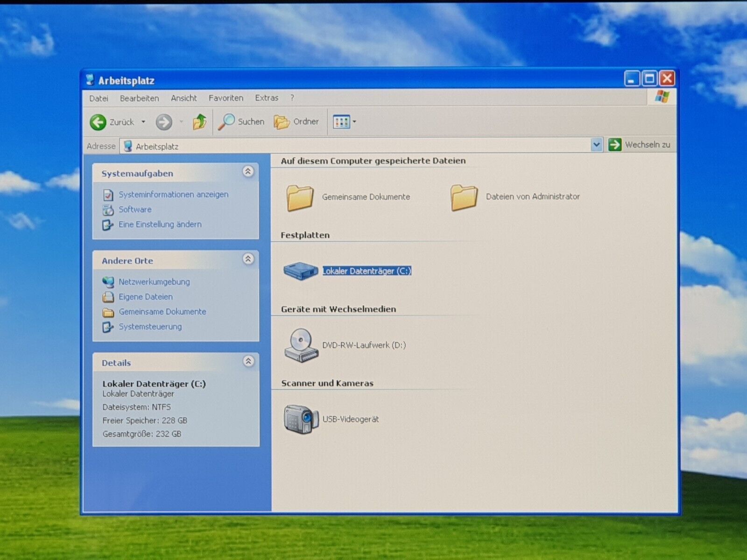Click the Details panel header title
Viewport: 747px width, 560px height.
116,363
